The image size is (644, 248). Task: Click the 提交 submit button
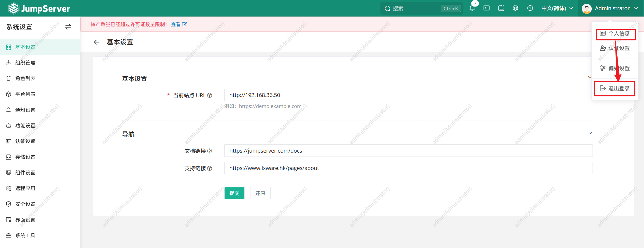[x=234, y=193]
